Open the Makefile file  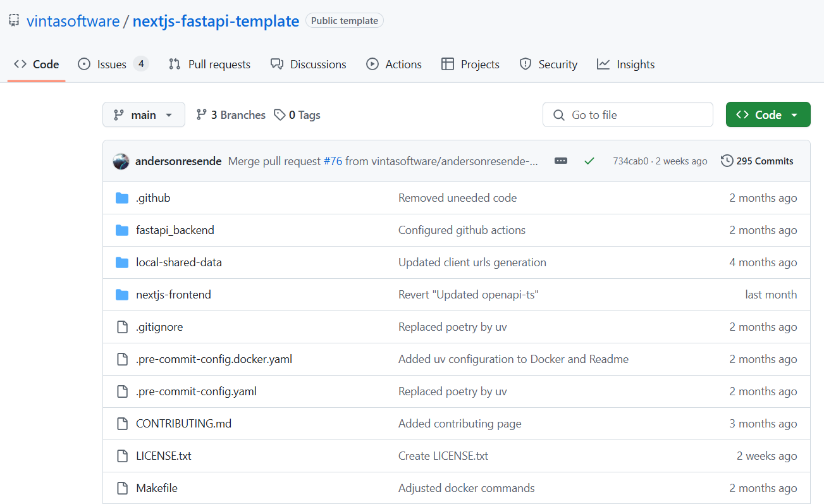click(157, 488)
